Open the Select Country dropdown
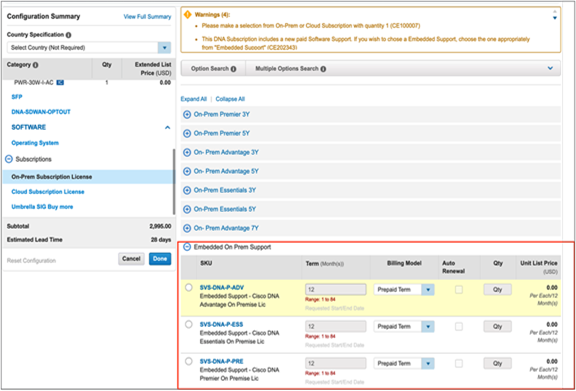Viewport: 576px width, 391px height. (164, 48)
